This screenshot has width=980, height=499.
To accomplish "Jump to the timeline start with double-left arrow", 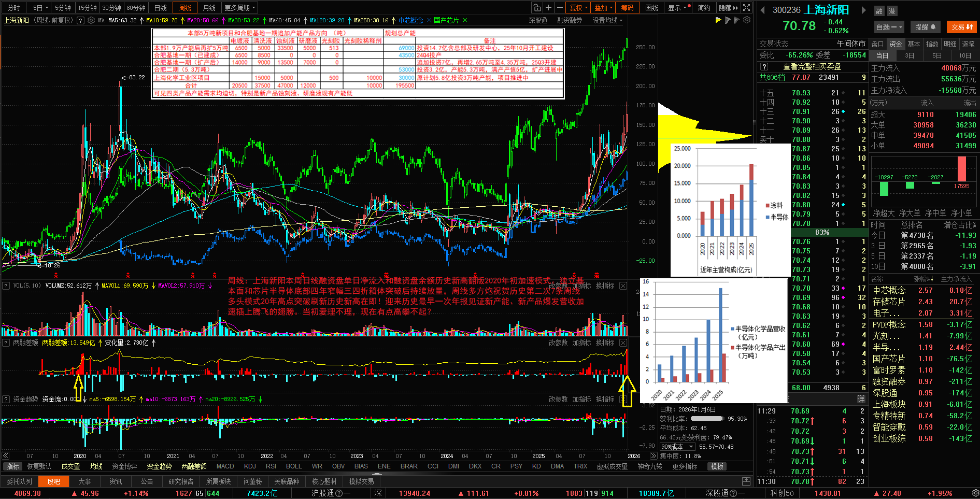I will (6, 456).
